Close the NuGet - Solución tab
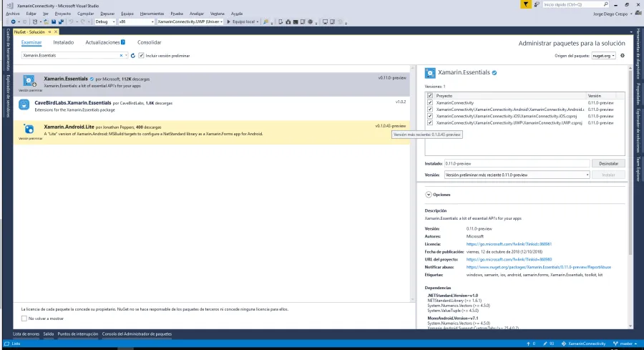 click(x=56, y=31)
